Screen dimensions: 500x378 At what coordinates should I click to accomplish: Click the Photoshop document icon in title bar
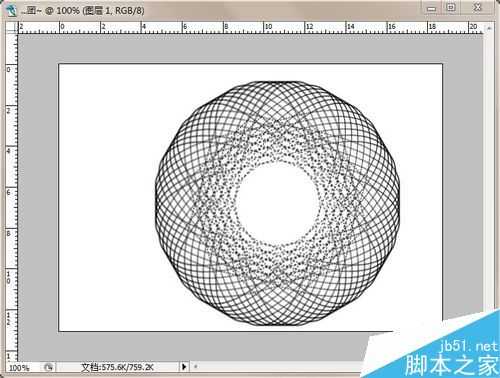(11, 11)
